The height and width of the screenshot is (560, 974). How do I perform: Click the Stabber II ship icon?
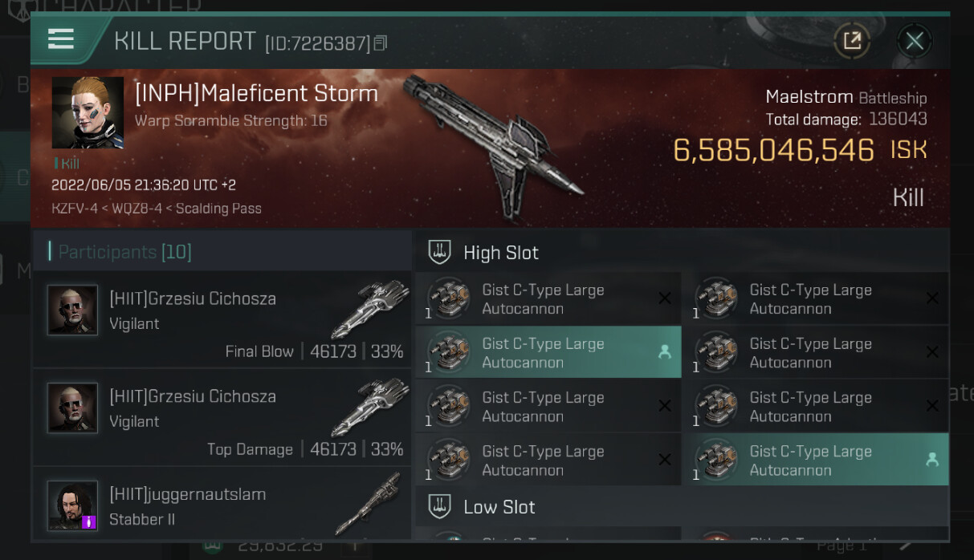click(x=370, y=503)
